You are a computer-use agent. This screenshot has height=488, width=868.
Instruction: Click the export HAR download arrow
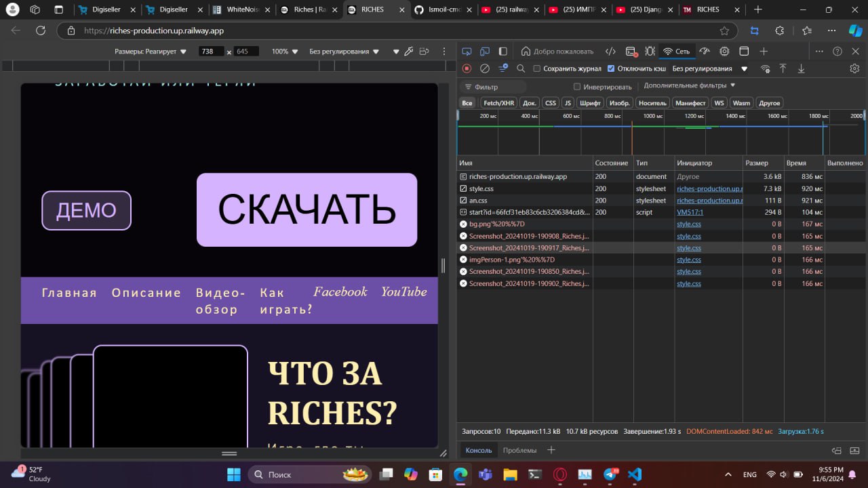coord(801,68)
